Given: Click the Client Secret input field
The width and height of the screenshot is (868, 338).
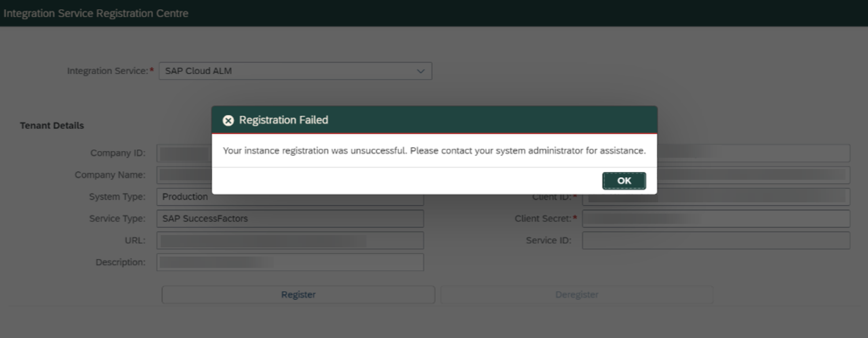Looking at the screenshot, I should (716, 219).
